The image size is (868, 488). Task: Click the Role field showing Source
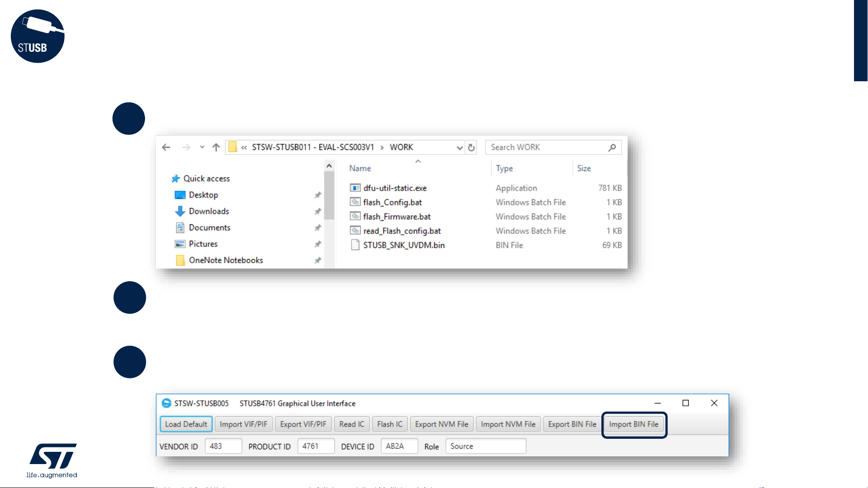click(x=486, y=446)
